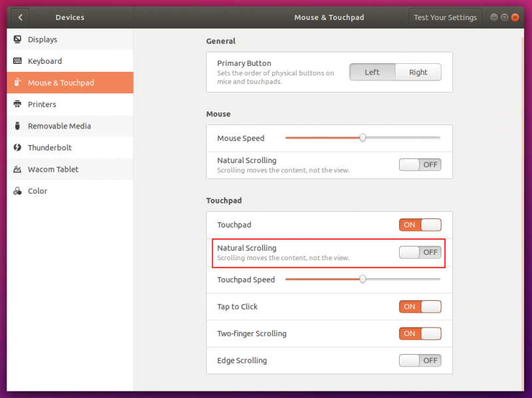The image size is (532, 398).
Task: Click the Displays monitor icon in sidebar
Action: [x=17, y=40]
